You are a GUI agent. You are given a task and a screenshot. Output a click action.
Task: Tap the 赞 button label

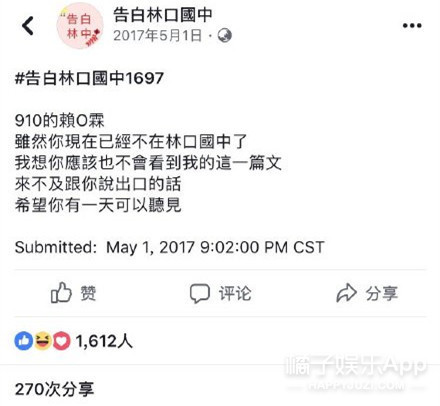click(x=88, y=293)
